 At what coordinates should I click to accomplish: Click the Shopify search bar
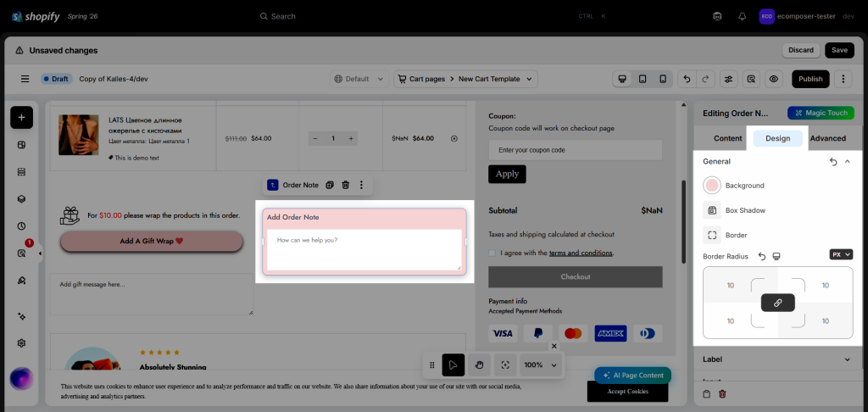pyautogui.click(x=431, y=17)
